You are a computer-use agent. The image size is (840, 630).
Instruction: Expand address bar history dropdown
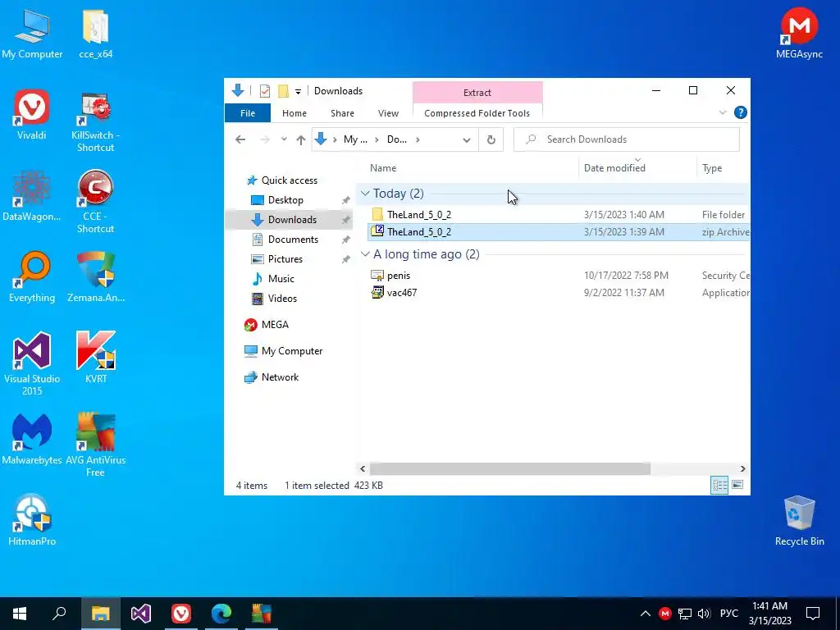coord(467,139)
